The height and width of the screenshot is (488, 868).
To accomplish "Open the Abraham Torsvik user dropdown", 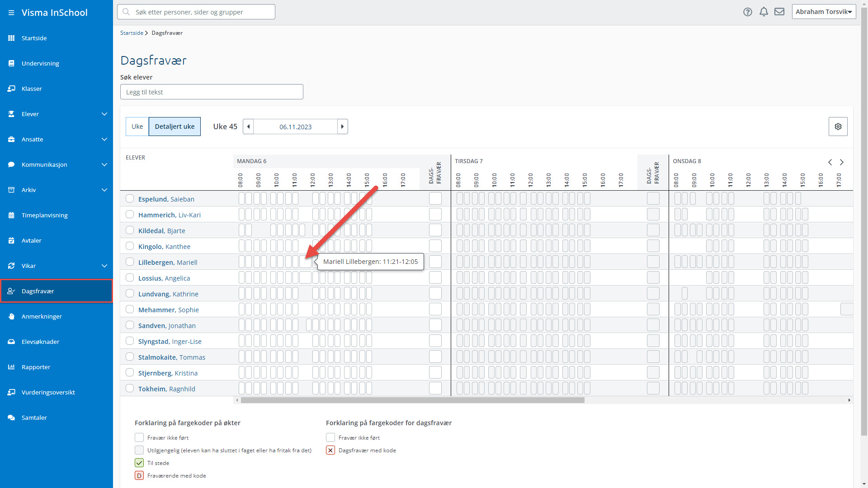I will (x=824, y=12).
